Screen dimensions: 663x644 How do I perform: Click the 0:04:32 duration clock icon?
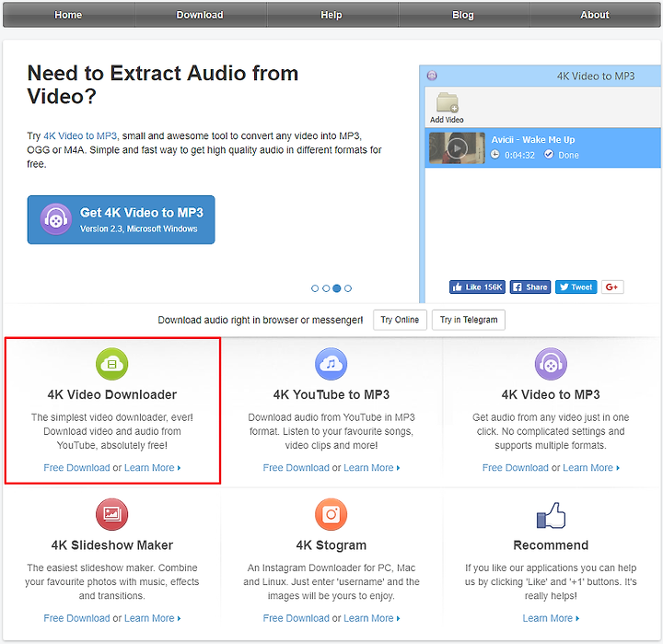495,155
